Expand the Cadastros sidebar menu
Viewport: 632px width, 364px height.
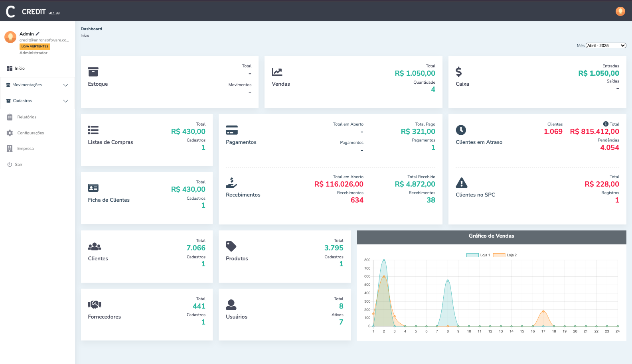(38, 101)
